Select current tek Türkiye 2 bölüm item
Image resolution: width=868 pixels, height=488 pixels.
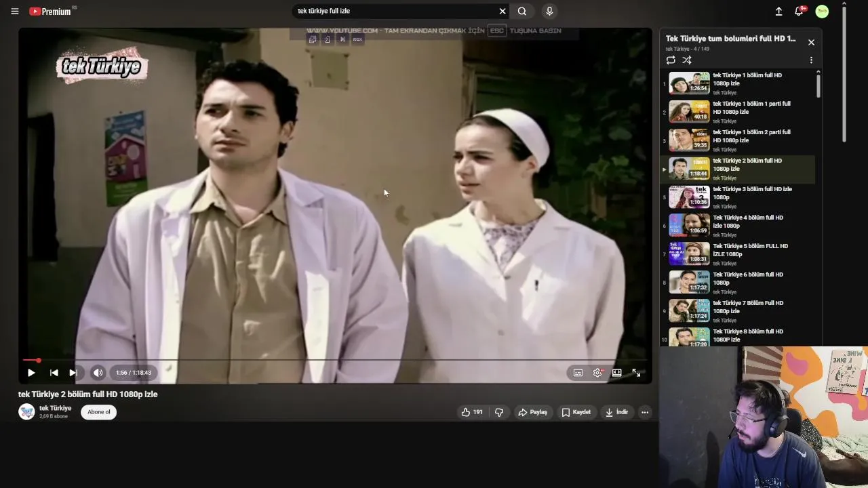point(738,169)
